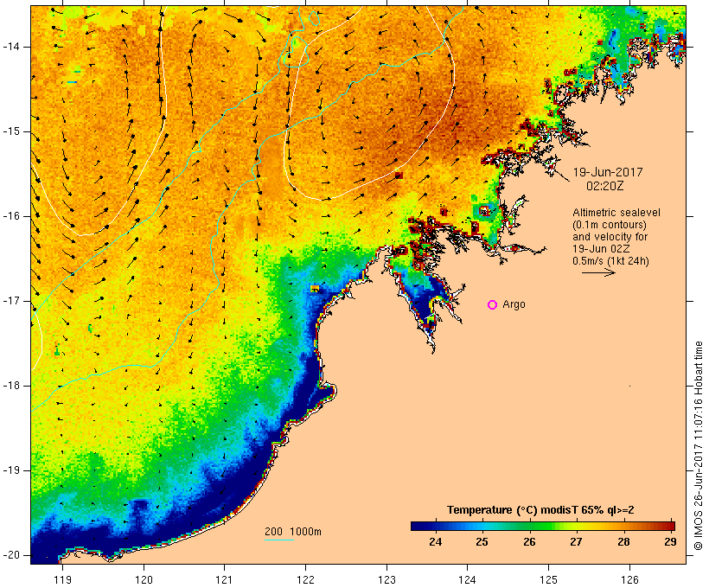This screenshot has width=709, height=588.
Task: Click the '200 1000m' isobath legend label
Action: point(293,532)
